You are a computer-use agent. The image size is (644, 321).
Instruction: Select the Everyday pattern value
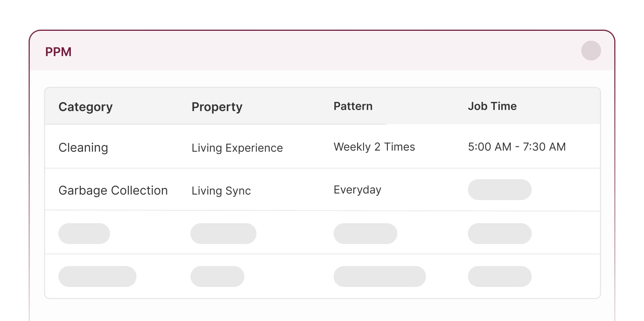(357, 189)
